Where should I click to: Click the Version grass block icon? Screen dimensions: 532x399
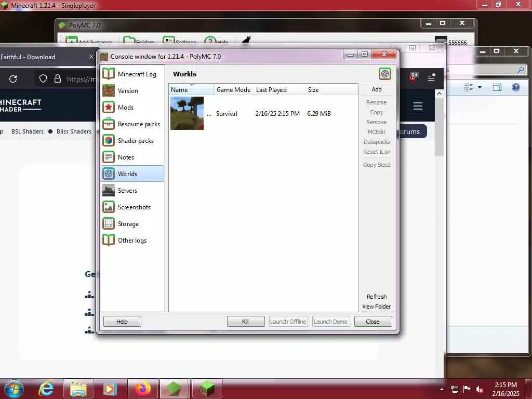(x=109, y=90)
